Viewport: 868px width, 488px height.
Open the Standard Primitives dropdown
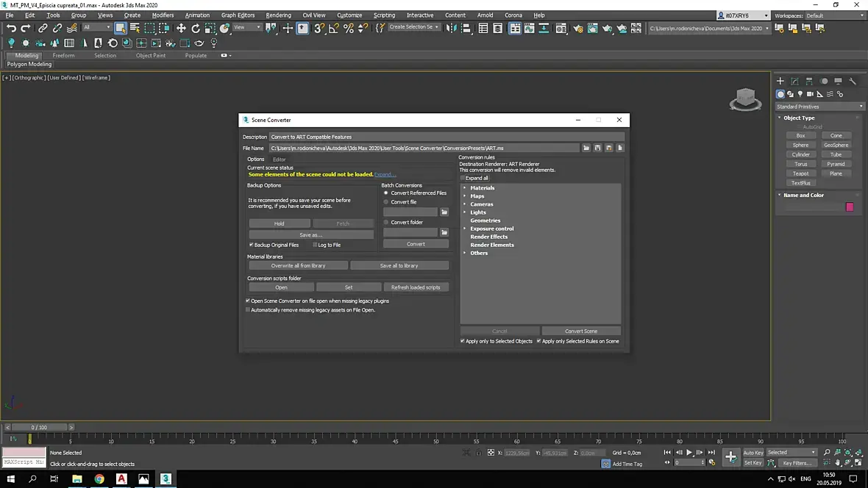pos(819,107)
